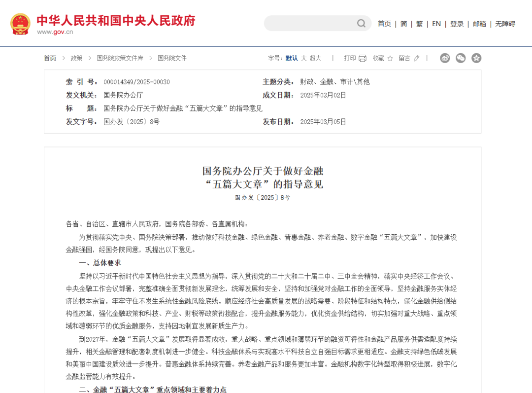Click the 主题分类 label

point(278,82)
